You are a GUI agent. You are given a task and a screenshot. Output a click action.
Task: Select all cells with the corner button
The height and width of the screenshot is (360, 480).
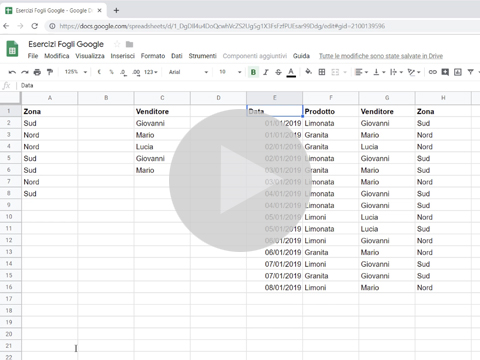coord(11,98)
